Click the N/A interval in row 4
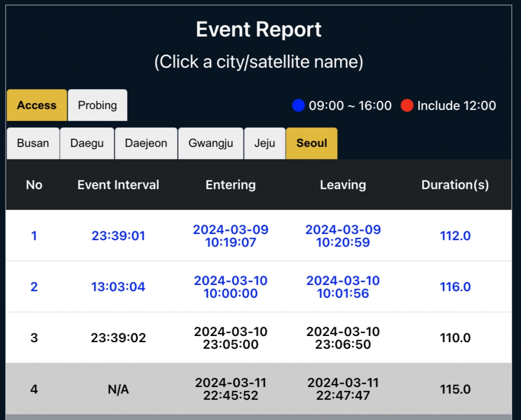The image size is (521, 420). point(118,389)
